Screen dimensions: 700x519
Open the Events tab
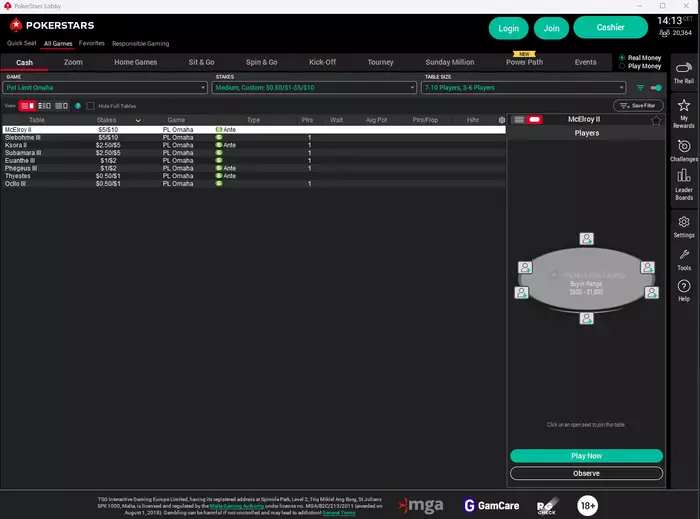click(x=585, y=62)
